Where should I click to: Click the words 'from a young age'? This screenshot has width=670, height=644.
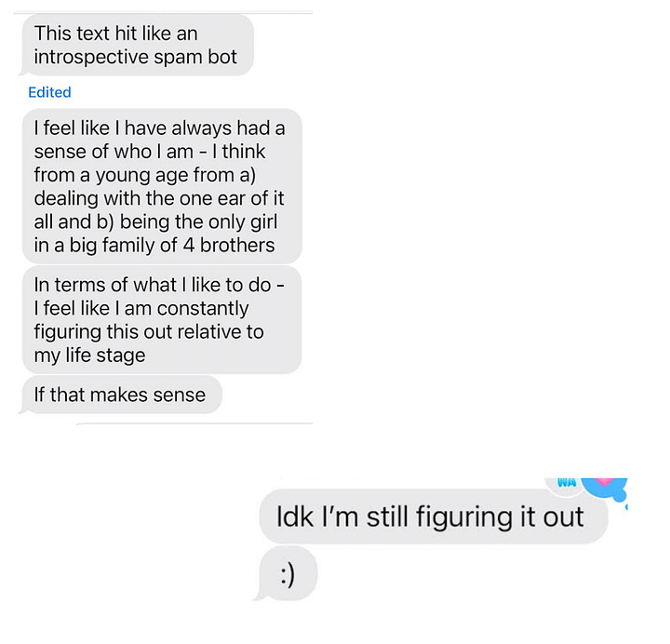[112, 175]
